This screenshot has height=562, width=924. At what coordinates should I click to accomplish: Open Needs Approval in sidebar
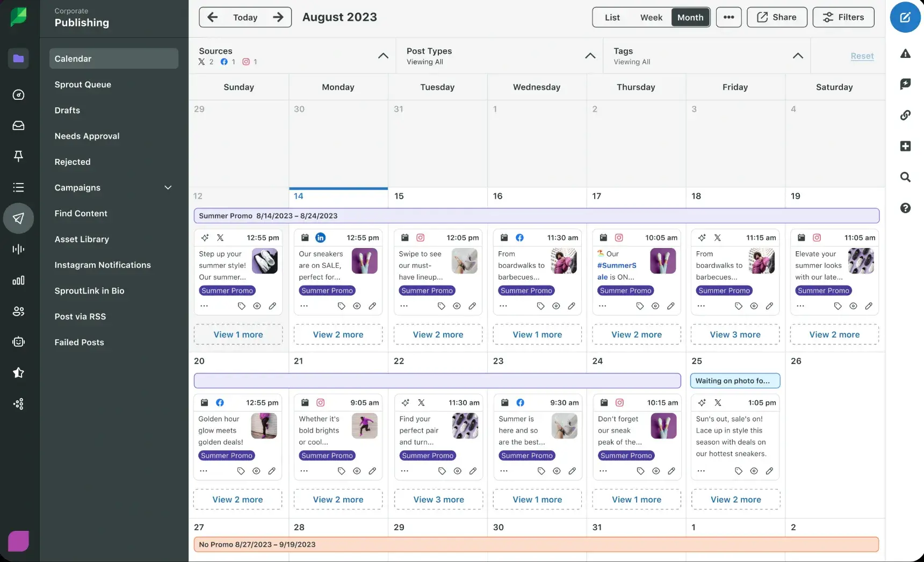click(x=114, y=136)
